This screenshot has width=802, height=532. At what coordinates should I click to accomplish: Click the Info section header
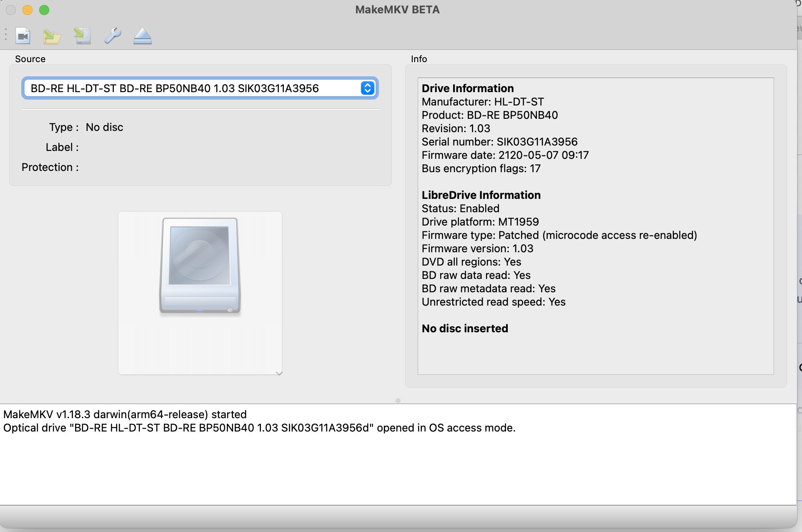(x=419, y=59)
